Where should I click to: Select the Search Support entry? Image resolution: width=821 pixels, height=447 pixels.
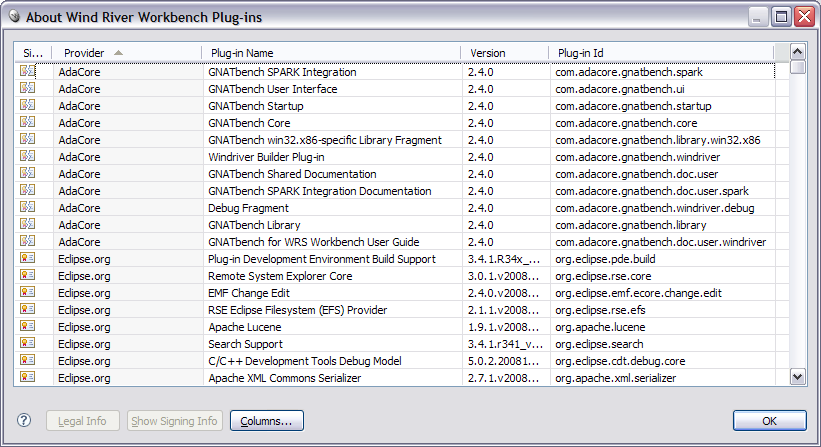[x=245, y=344]
